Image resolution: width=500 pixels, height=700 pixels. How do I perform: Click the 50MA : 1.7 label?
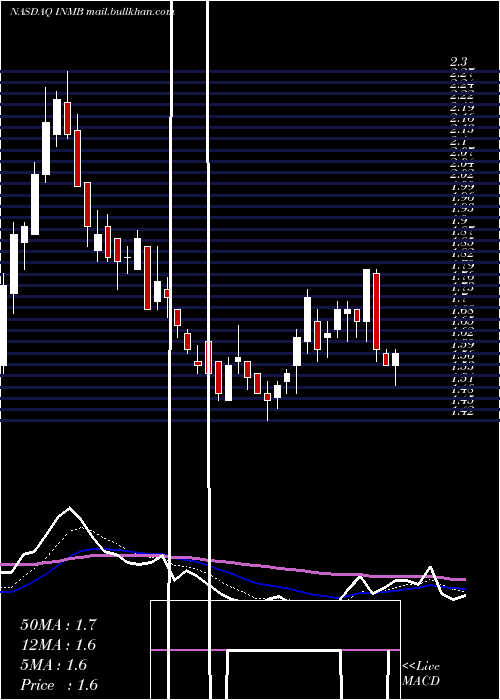click(58, 625)
